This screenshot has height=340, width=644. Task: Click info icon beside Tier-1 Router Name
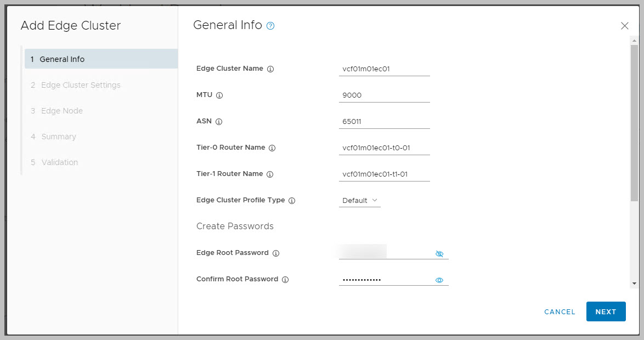(x=270, y=174)
